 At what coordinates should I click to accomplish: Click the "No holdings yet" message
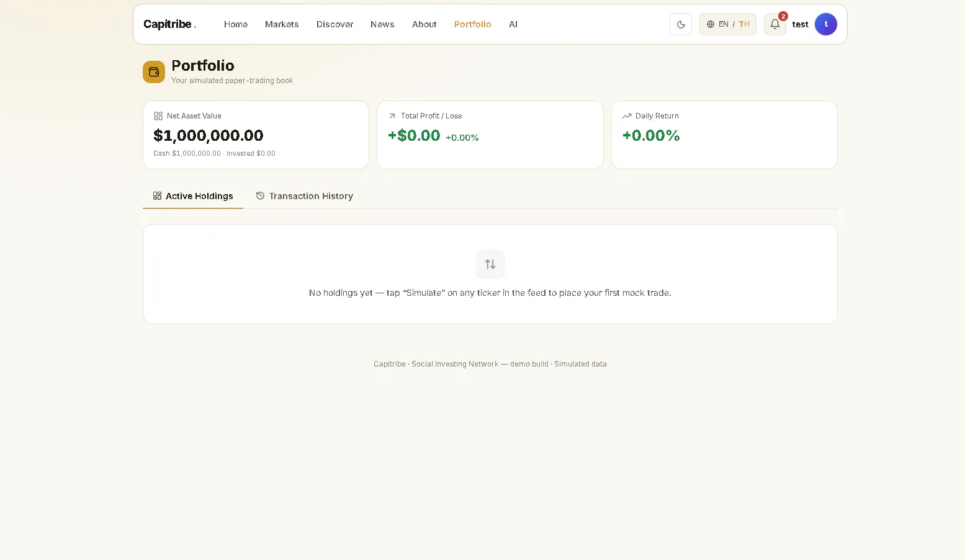490,293
